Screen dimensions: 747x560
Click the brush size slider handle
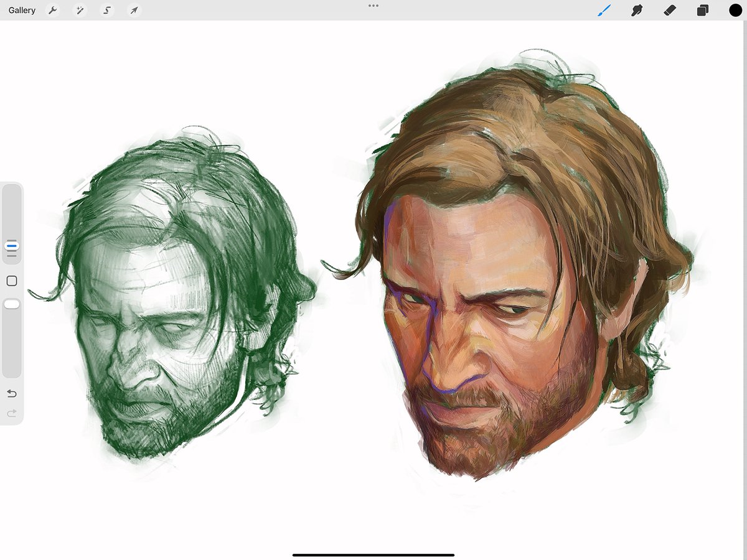[x=12, y=246]
